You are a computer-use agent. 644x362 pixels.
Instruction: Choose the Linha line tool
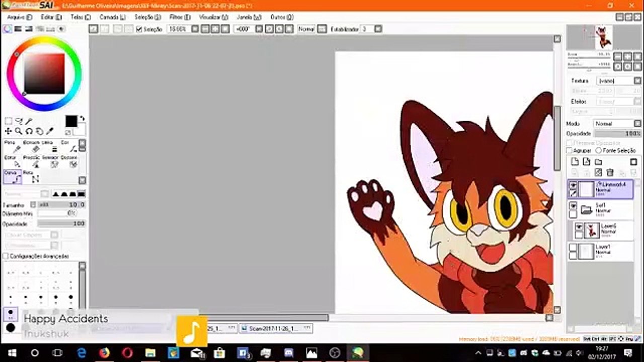point(51,146)
